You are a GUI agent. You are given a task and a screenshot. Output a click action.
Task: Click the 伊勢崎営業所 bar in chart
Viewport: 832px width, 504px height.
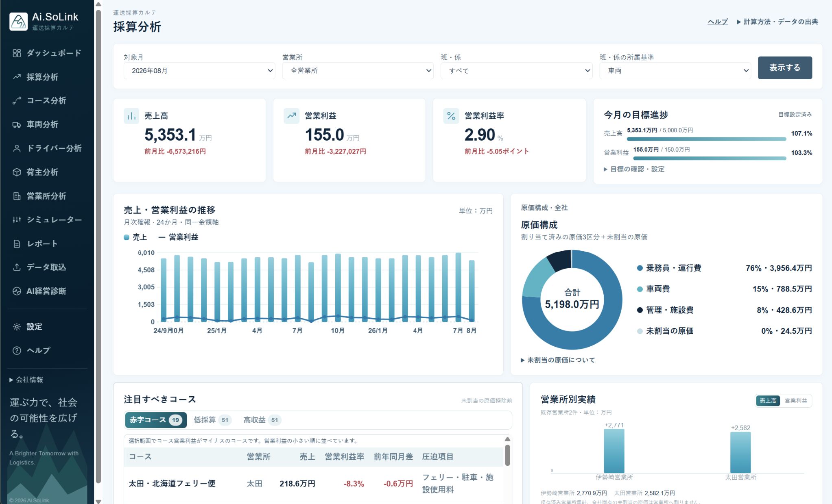614,451
